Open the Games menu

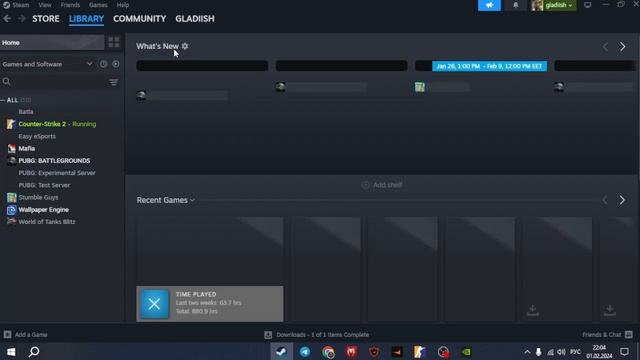pos(98,5)
